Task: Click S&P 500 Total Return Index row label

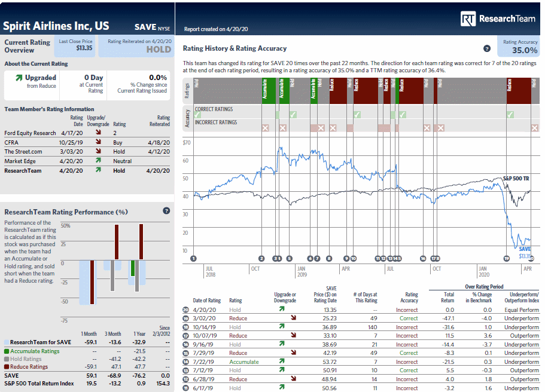Action: pos(39,383)
